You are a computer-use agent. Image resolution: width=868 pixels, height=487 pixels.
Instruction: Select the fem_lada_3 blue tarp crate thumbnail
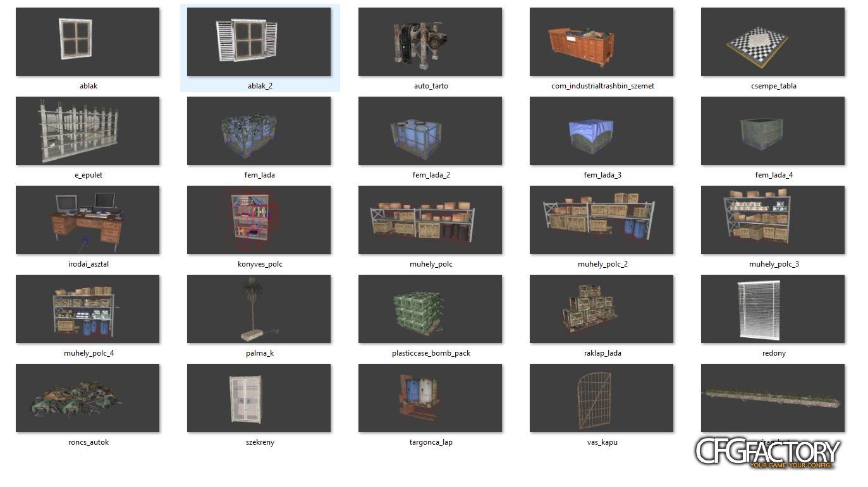[602, 131]
